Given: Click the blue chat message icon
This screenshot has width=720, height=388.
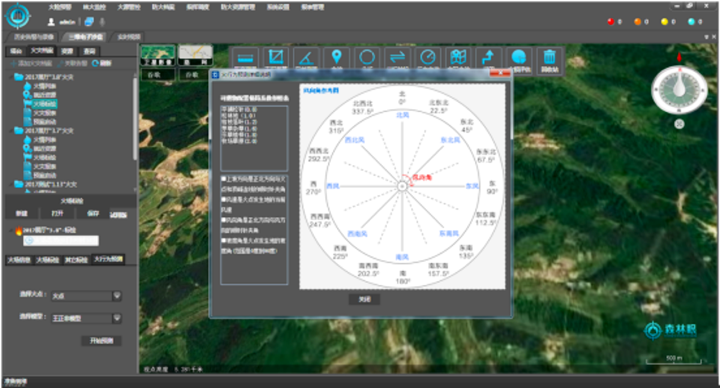Looking at the screenshot, I should [x=89, y=22].
